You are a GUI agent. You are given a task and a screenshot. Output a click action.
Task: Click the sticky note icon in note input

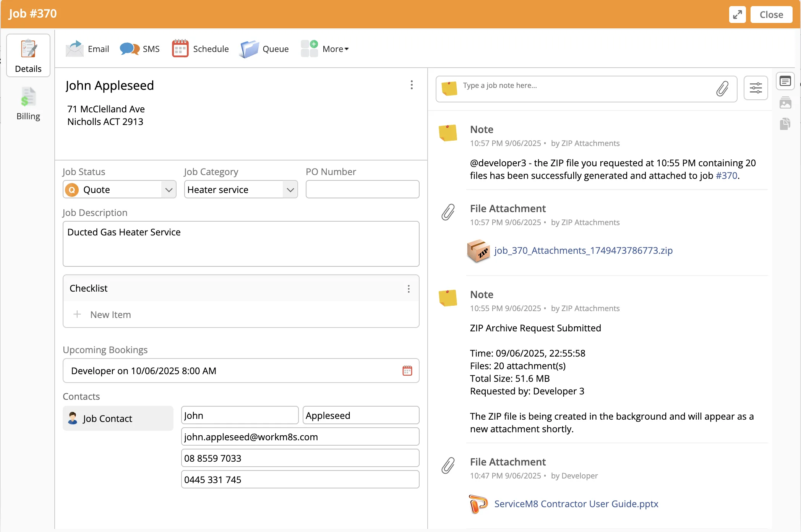[449, 89]
